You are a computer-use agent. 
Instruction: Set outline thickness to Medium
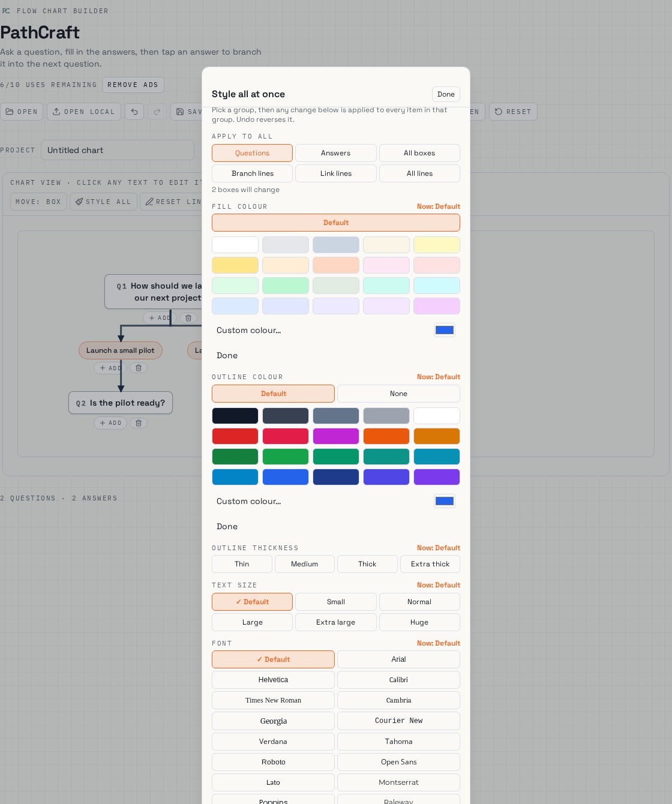(x=305, y=564)
